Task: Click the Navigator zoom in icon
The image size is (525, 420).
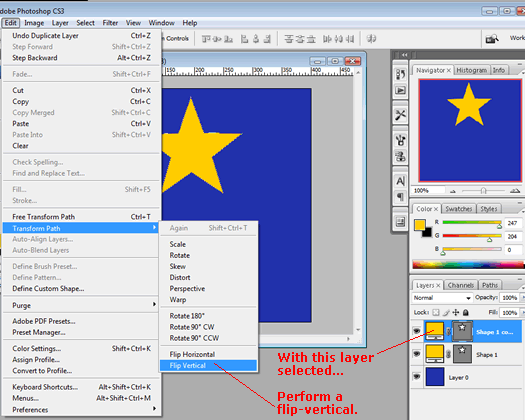Action: point(515,191)
